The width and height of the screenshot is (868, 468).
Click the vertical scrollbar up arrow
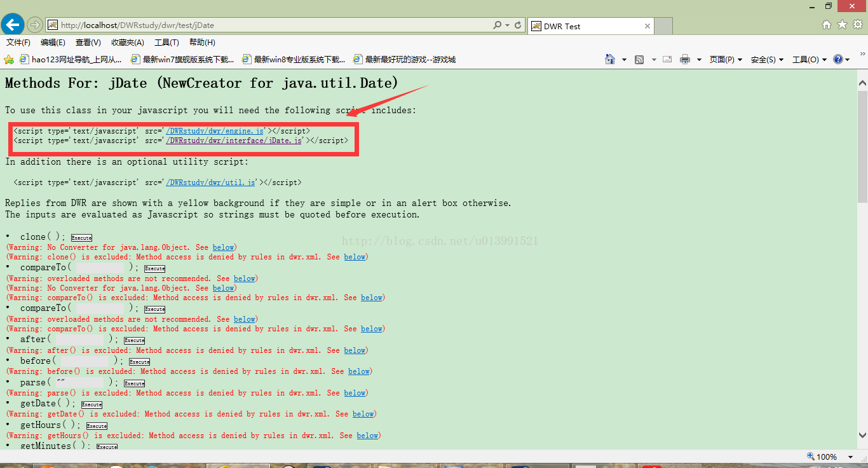pos(862,83)
